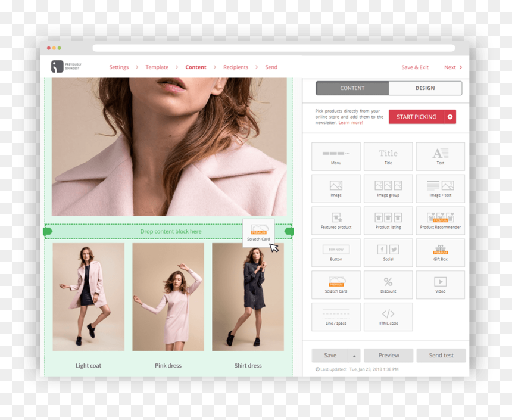512x420 pixels.
Task: Click the browser address bar
Action: coord(274,48)
